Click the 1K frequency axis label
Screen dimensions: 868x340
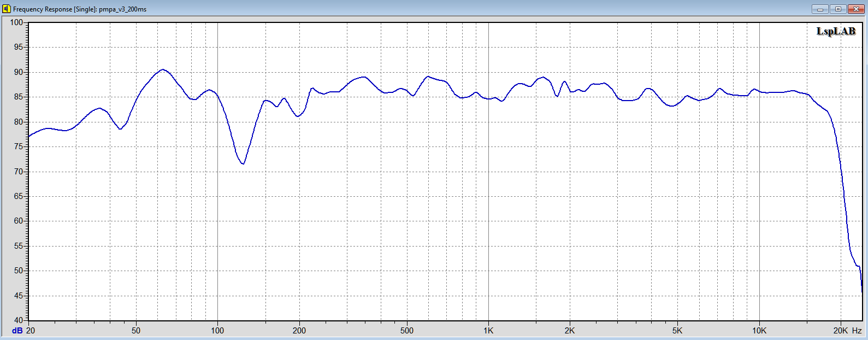pos(488,331)
